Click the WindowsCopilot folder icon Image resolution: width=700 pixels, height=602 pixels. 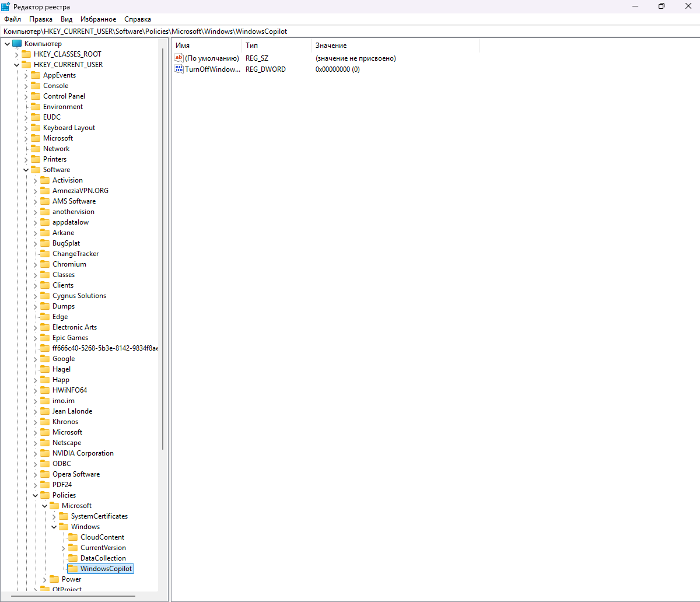(73, 569)
